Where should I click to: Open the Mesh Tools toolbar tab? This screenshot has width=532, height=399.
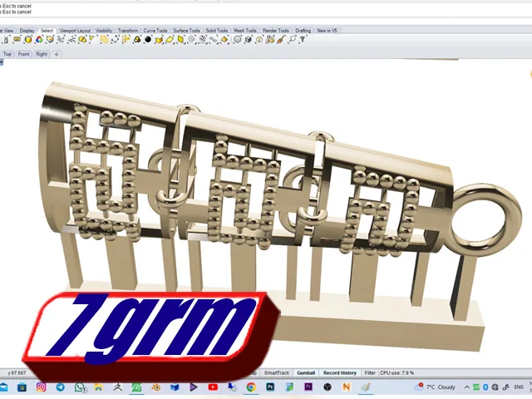point(245,31)
